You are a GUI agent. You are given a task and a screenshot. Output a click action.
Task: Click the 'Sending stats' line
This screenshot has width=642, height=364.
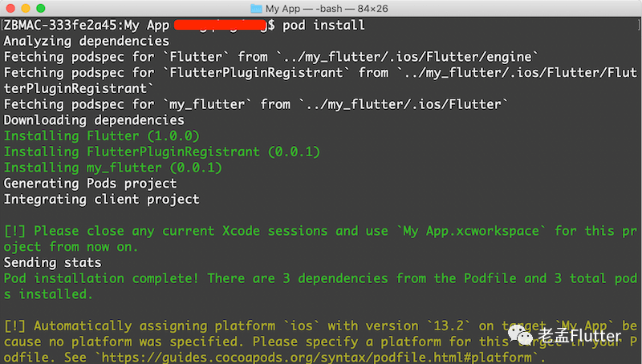pos(53,262)
